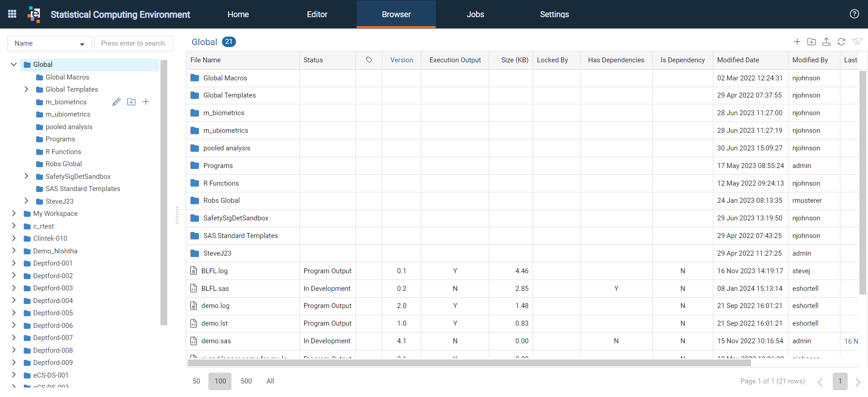This screenshot has height=397, width=868.
Task: Click the search input field
Action: (133, 43)
